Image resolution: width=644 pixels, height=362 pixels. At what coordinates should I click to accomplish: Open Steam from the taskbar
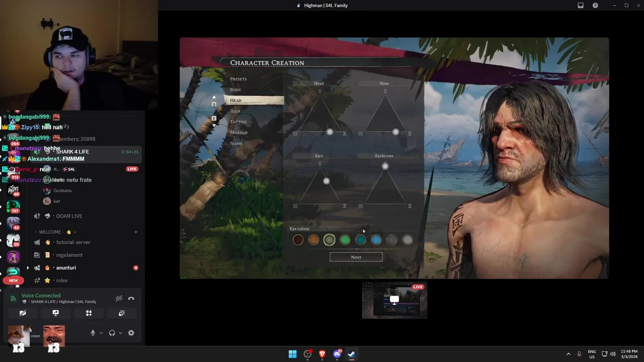[352, 354]
